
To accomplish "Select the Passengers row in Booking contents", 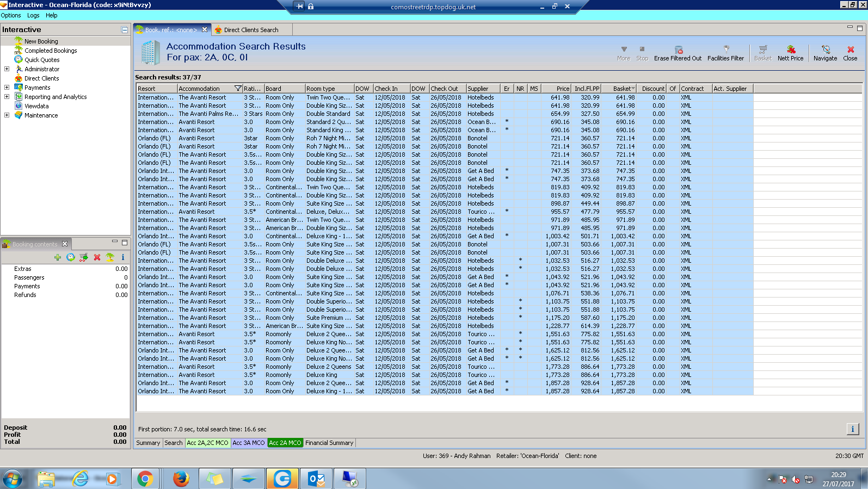I will [x=65, y=277].
